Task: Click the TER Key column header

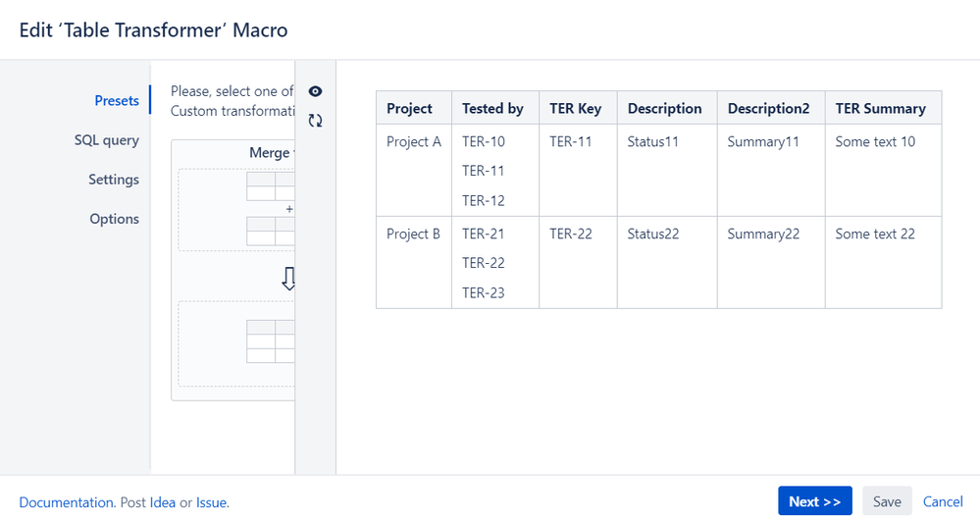Action: tap(576, 109)
